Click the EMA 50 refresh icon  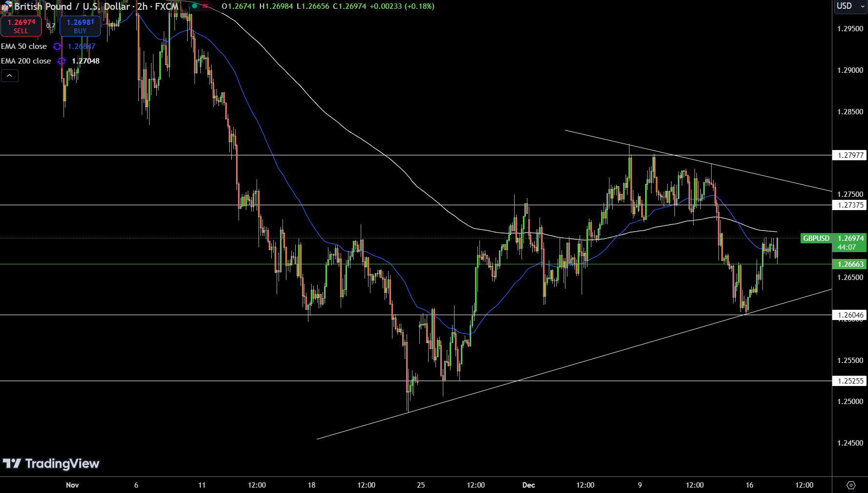[x=57, y=46]
